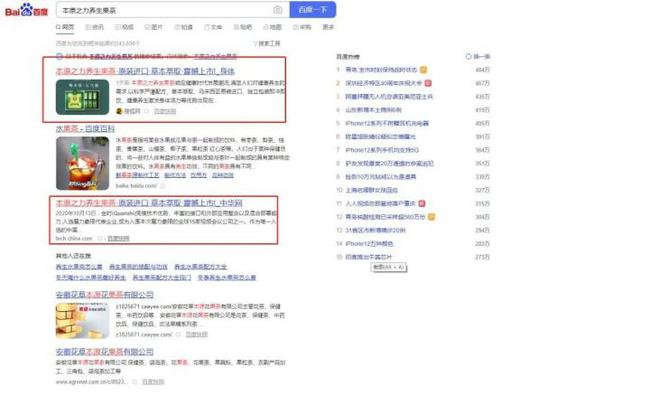Image resolution: width=650 pixels, height=395 pixels.
Task: Focus the Baidu search input field
Action: [166, 10]
